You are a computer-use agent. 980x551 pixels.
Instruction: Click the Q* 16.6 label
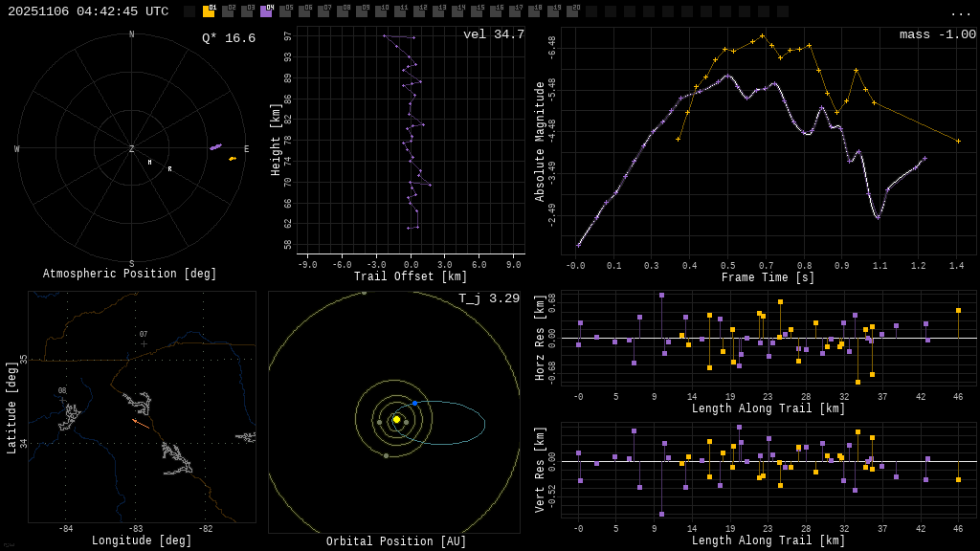(228, 38)
